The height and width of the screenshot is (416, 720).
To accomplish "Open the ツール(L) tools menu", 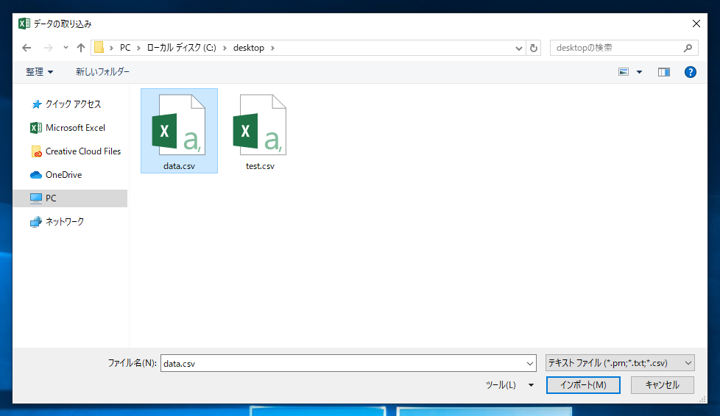I will click(501, 385).
